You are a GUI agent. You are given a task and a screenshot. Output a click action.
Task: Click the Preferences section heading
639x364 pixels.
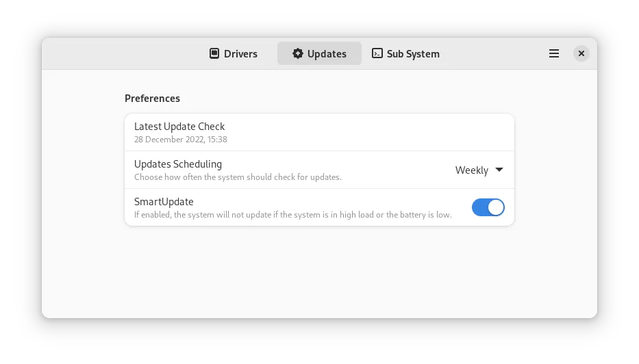click(152, 99)
